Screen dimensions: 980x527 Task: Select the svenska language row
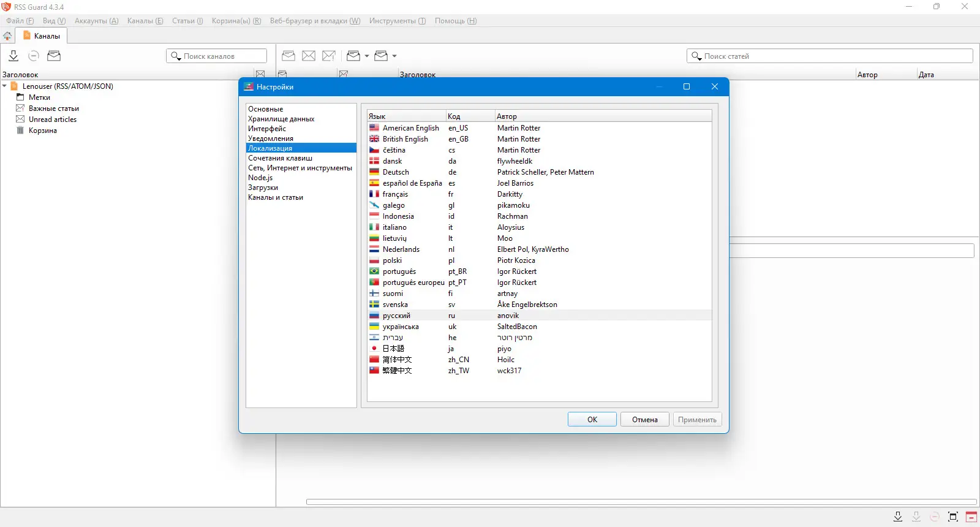[x=540, y=305]
